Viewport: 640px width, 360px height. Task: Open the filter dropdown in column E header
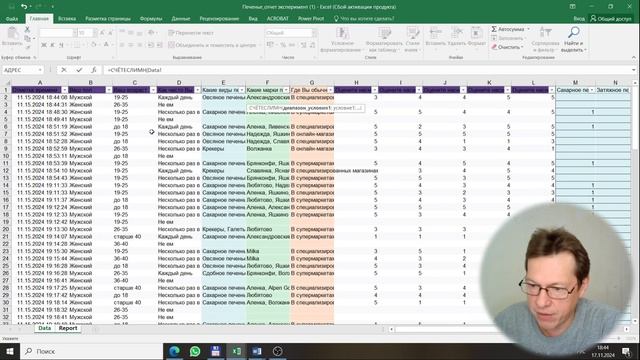click(242, 90)
